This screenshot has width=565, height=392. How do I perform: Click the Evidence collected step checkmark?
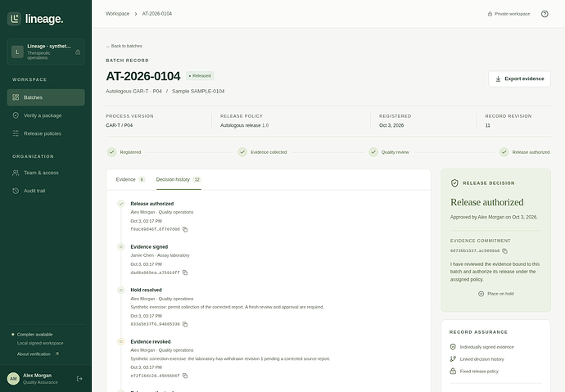pyautogui.click(x=242, y=152)
